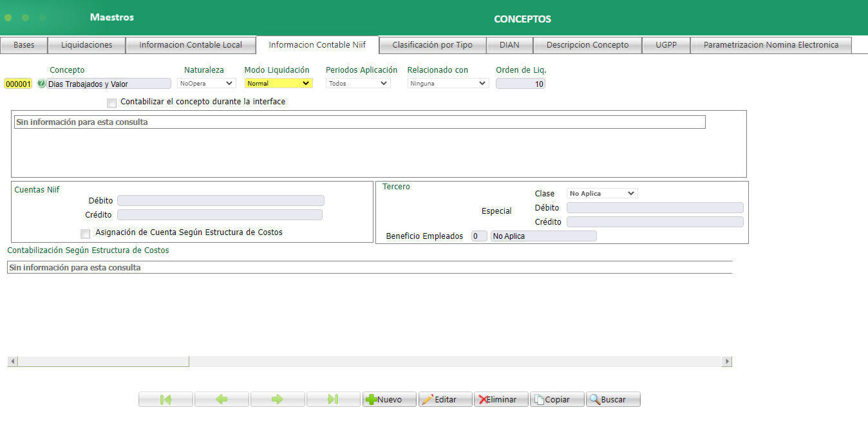Click Contabilización Según Estructura de Costos heading
Viewport: 868px width, 423px height.
(88, 250)
